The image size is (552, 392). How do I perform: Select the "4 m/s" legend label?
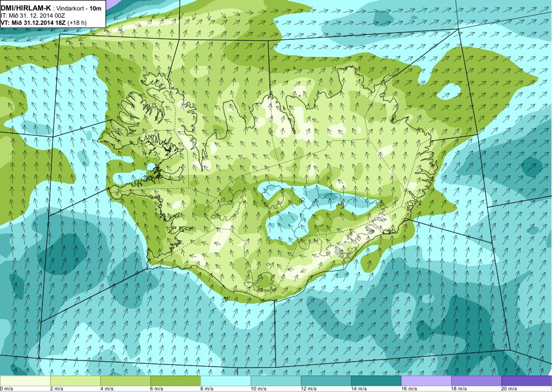[107, 389]
